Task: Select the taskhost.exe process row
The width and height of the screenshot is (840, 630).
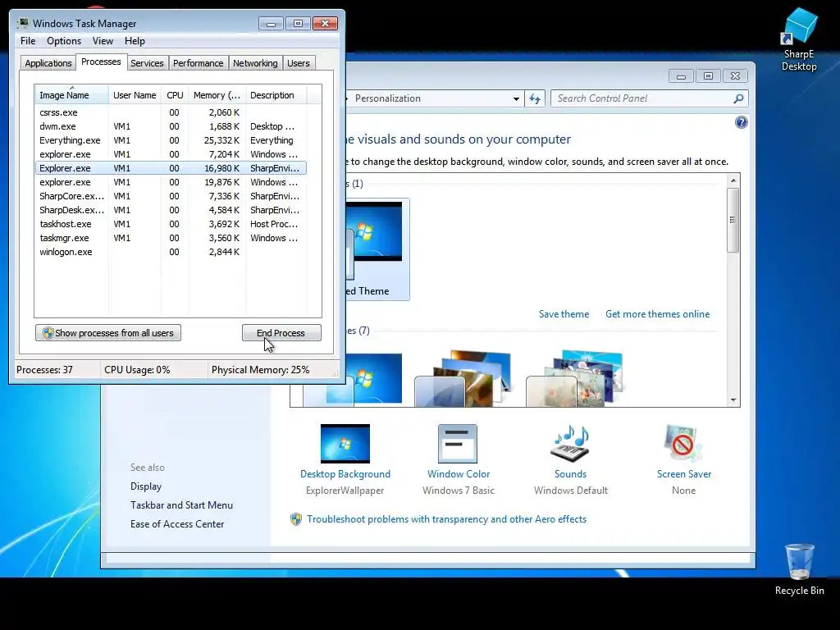Action: [171, 224]
